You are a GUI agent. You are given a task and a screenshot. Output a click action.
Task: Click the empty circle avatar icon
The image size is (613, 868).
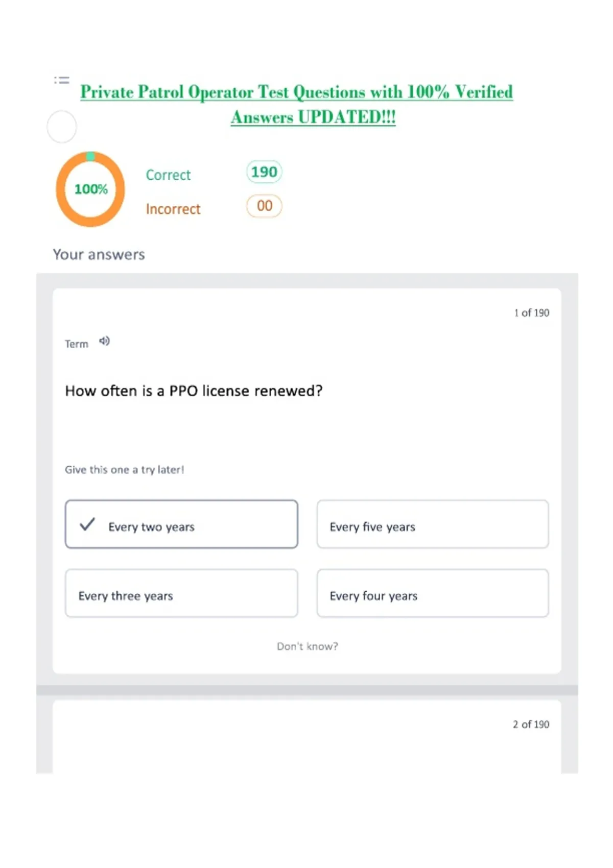[62, 127]
